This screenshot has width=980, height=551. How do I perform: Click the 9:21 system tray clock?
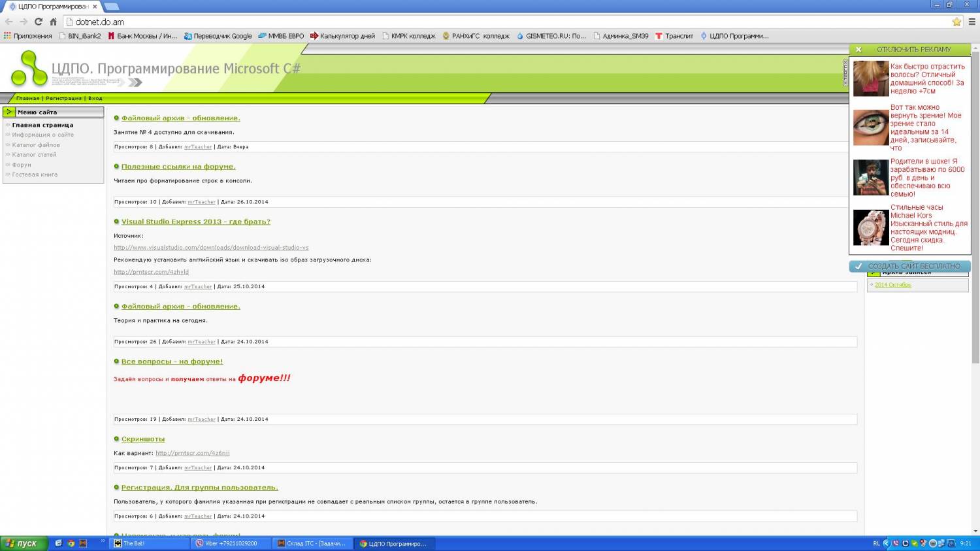coord(966,543)
